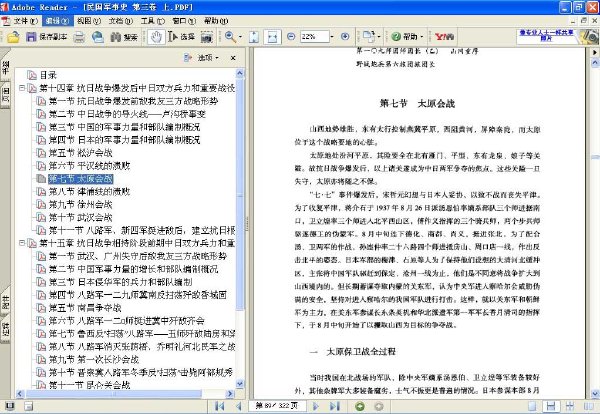The width and height of the screenshot is (600, 414).
Task: Select the Snapshot camera tool
Action: tap(207, 37)
